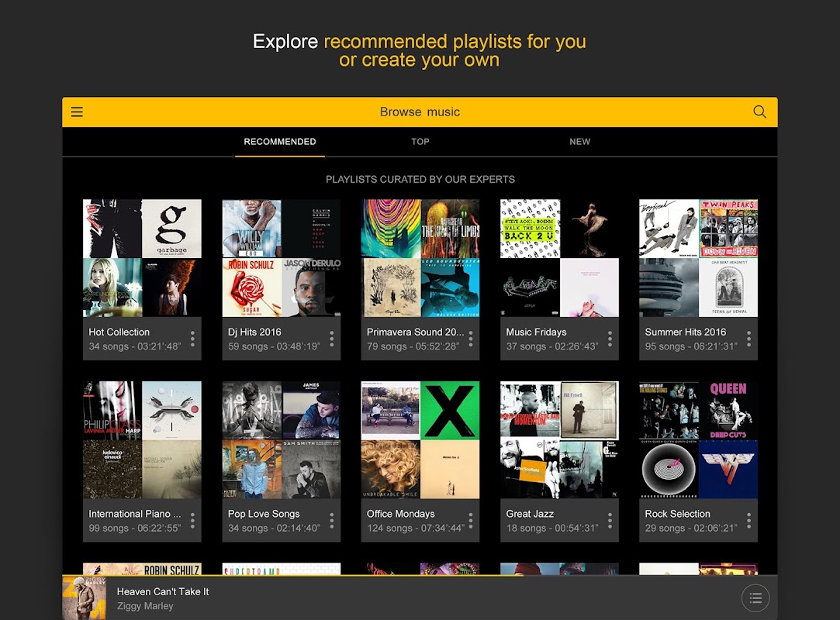Click '99 songs - 06:22'55"' info text

134,528
